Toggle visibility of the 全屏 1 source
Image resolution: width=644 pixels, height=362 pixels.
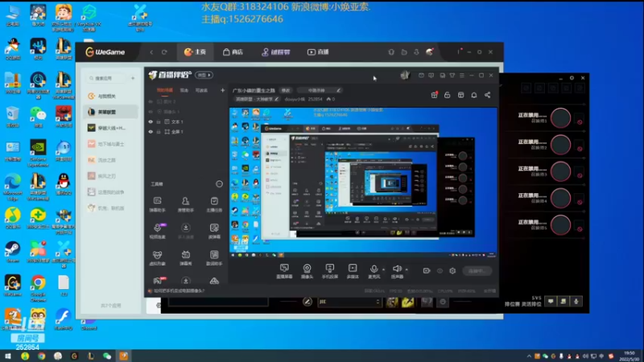pyautogui.click(x=151, y=132)
